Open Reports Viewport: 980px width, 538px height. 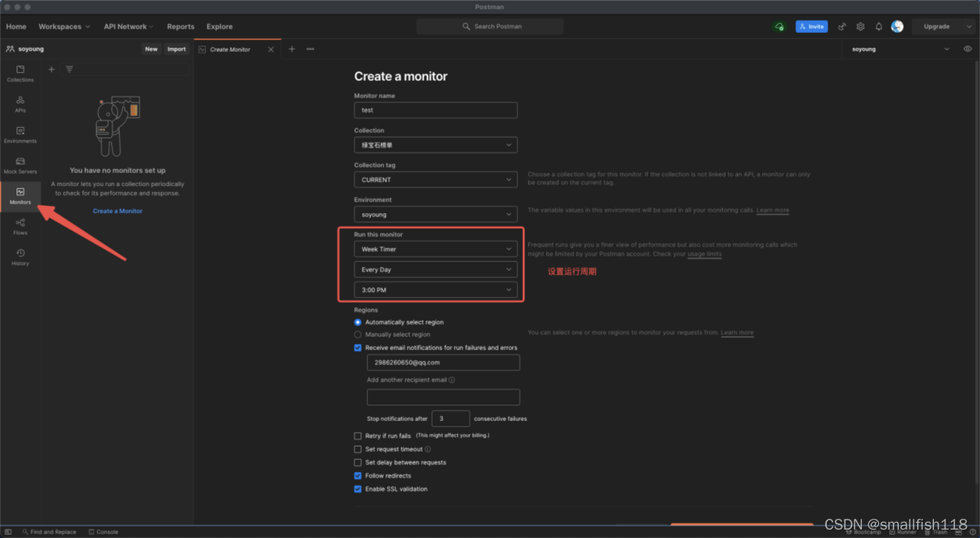(181, 26)
